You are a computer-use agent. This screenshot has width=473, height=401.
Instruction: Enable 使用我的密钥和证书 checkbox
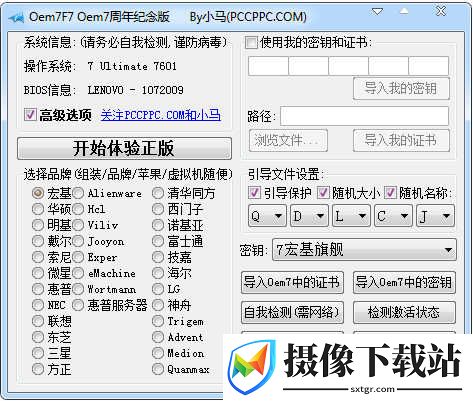(251, 43)
